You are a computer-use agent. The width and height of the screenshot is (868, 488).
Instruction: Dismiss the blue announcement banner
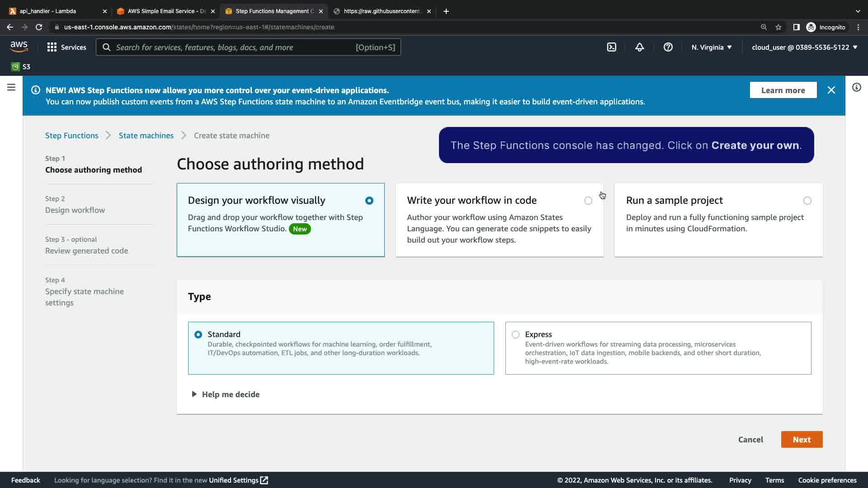pyautogui.click(x=831, y=90)
